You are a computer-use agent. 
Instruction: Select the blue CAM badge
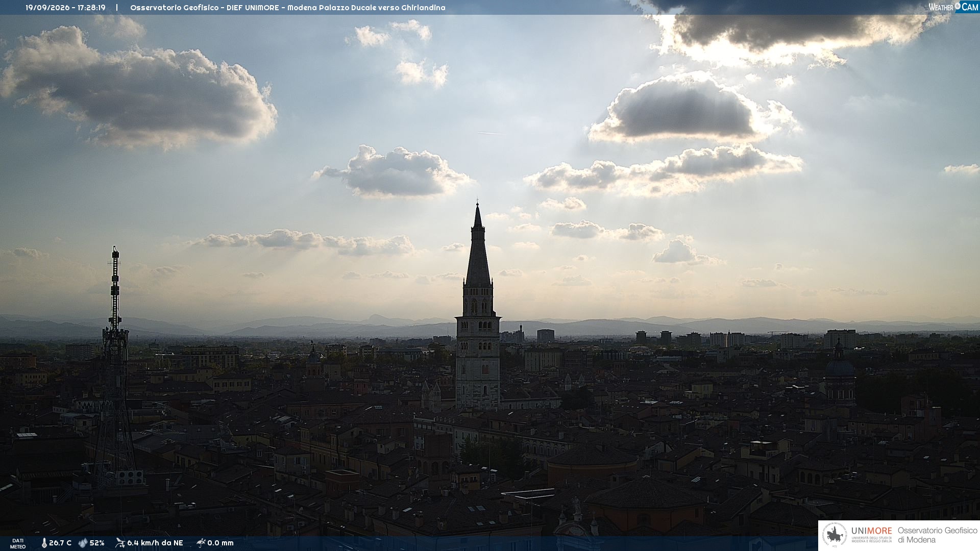click(967, 7)
